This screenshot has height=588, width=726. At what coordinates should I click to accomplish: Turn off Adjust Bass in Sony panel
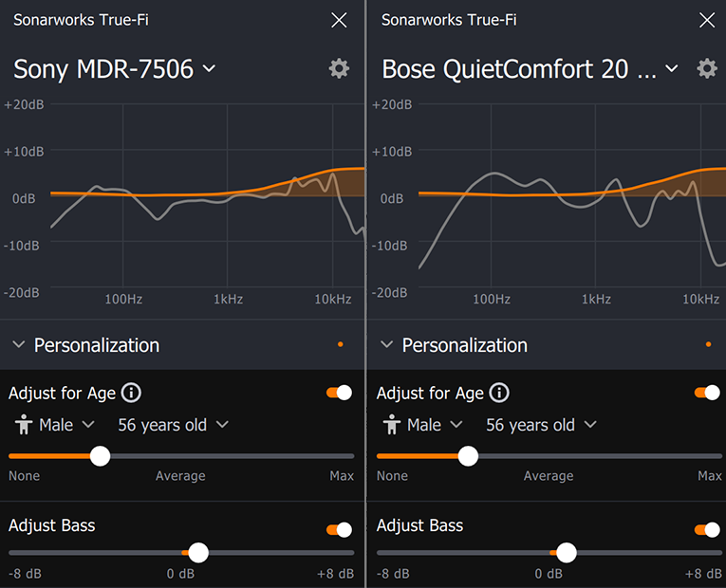pyautogui.click(x=340, y=530)
